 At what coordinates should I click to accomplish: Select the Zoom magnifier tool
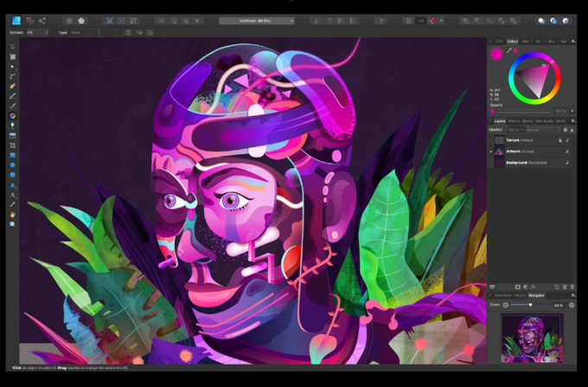click(12, 224)
